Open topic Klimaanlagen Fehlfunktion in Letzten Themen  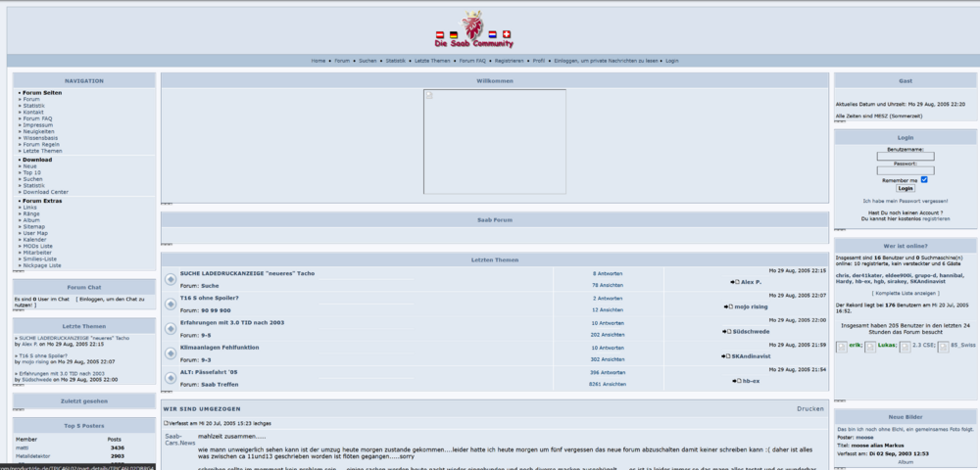(x=220, y=347)
